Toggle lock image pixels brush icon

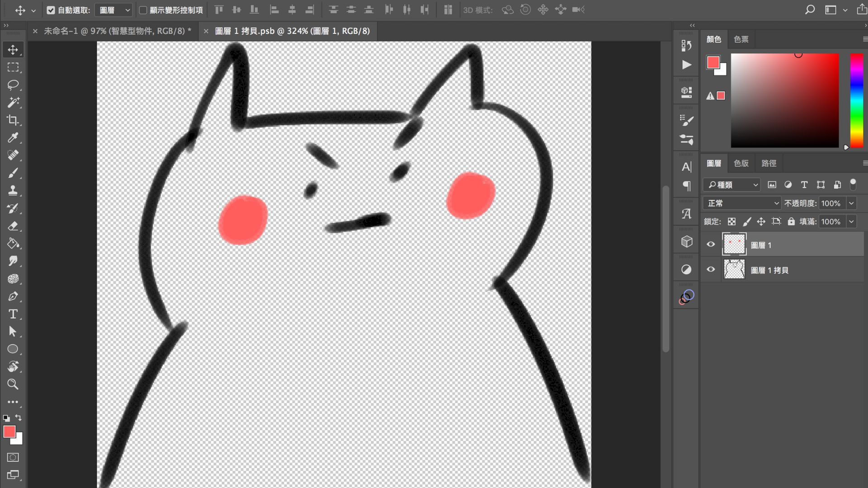747,221
